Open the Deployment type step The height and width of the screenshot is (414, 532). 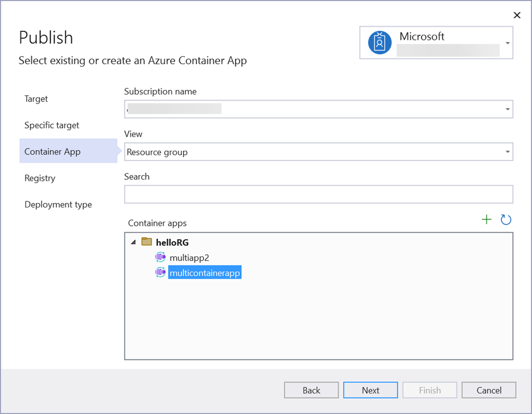coord(58,205)
